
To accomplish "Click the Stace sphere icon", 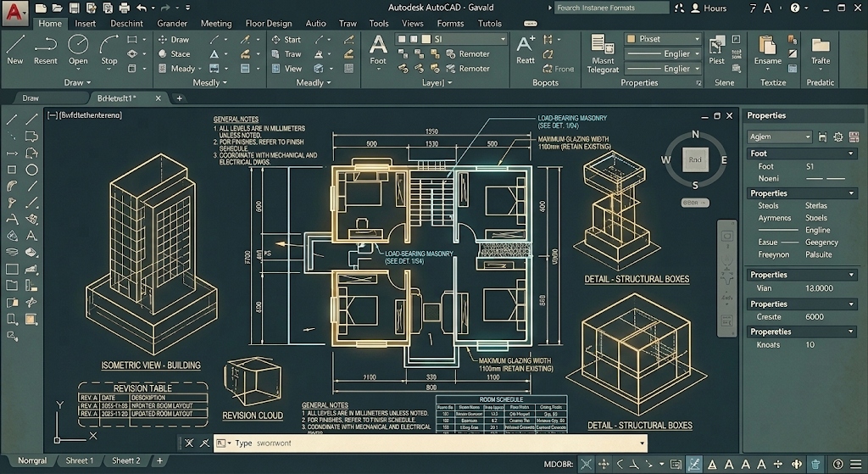I will coord(162,53).
